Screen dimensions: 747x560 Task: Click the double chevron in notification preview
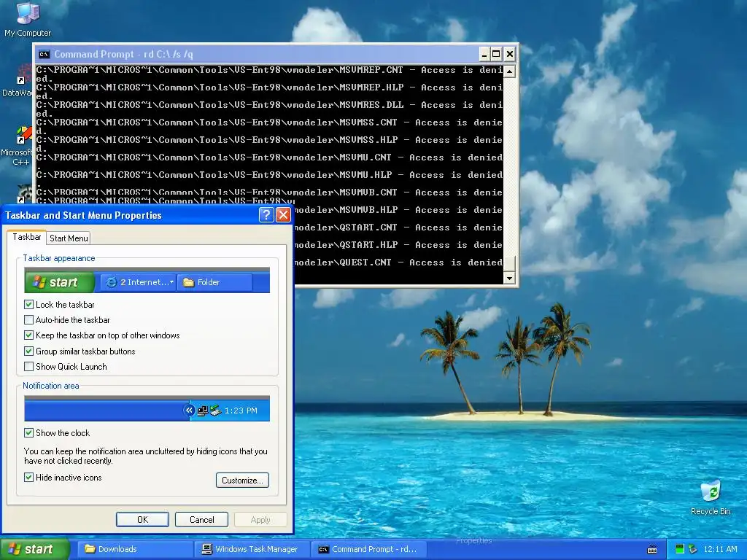[189, 410]
